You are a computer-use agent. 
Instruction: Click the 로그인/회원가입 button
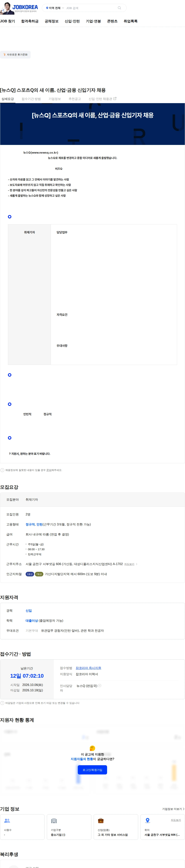[92, 770]
